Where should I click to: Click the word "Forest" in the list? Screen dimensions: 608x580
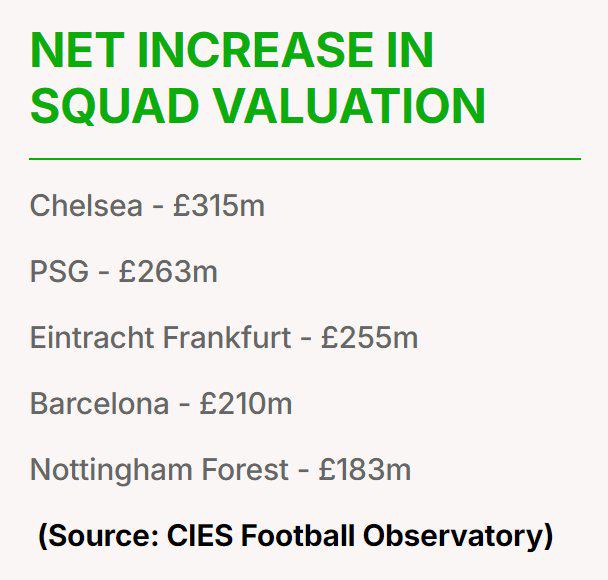coord(250,470)
